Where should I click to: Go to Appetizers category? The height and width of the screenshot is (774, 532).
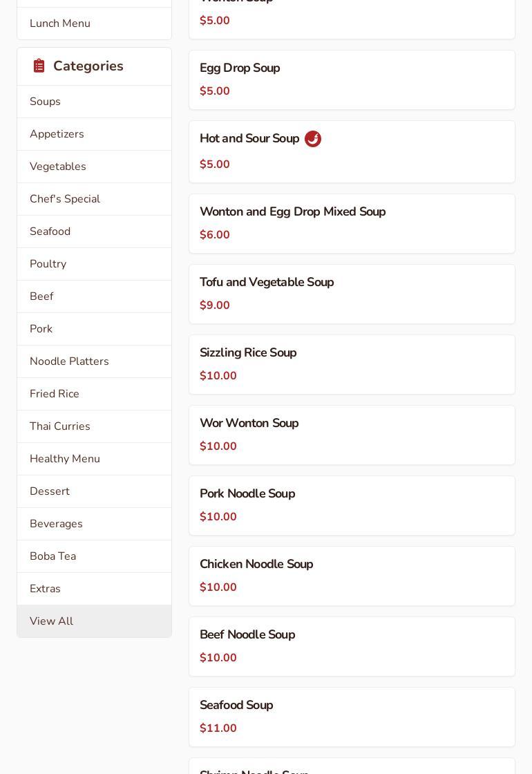coord(57,134)
